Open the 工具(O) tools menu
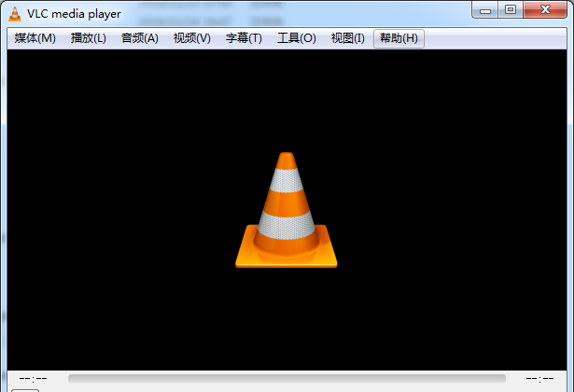The width and height of the screenshot is (574, 392). point(296,38)
